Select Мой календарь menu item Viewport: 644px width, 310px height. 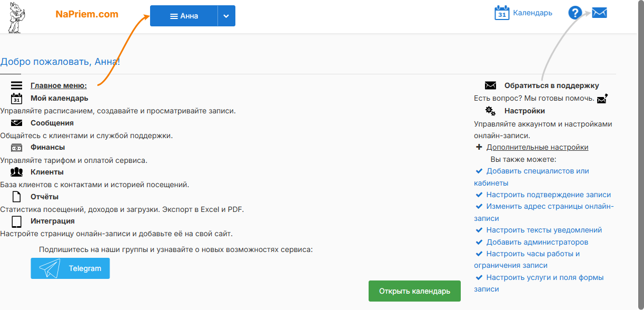click(60, 98)
